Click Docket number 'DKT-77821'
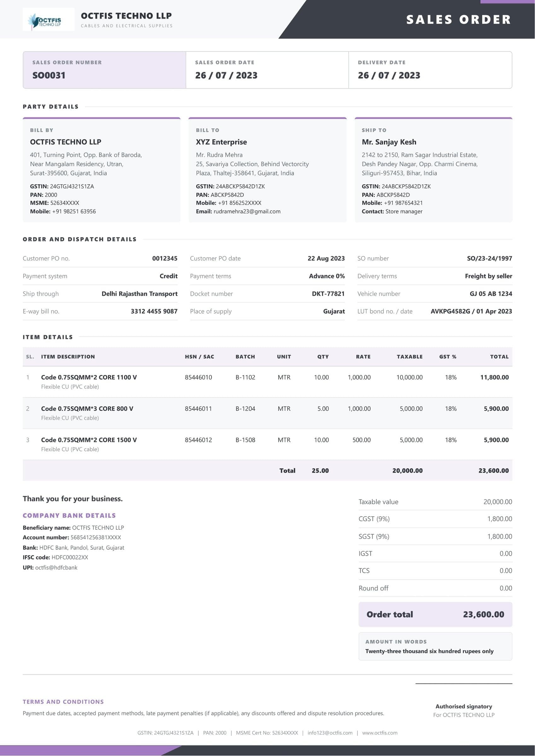The image size is (535, 756). pyautogui.click(x=328, y=294)
